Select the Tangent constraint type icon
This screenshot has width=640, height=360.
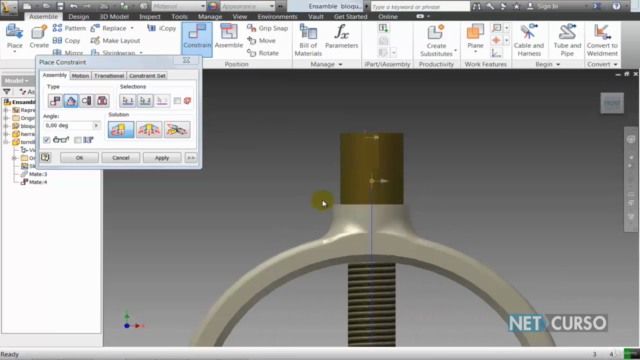86,100
